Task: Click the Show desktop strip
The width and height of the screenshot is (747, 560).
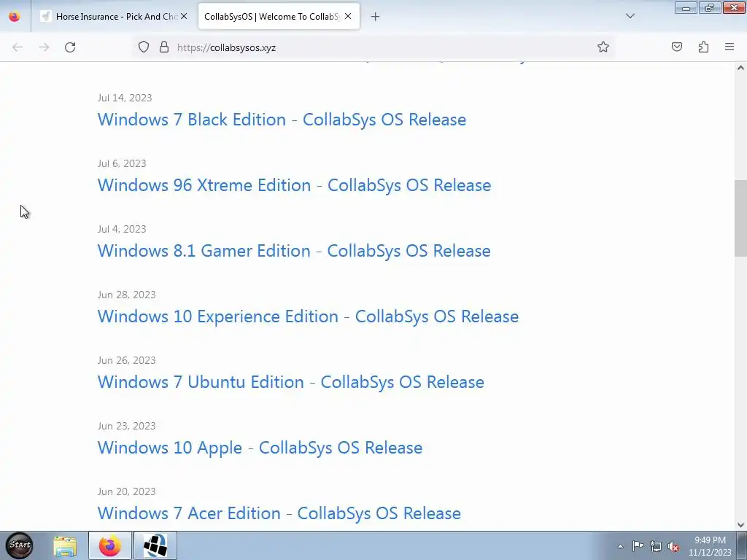Action: pyautogui.click(x=742, y=545)
